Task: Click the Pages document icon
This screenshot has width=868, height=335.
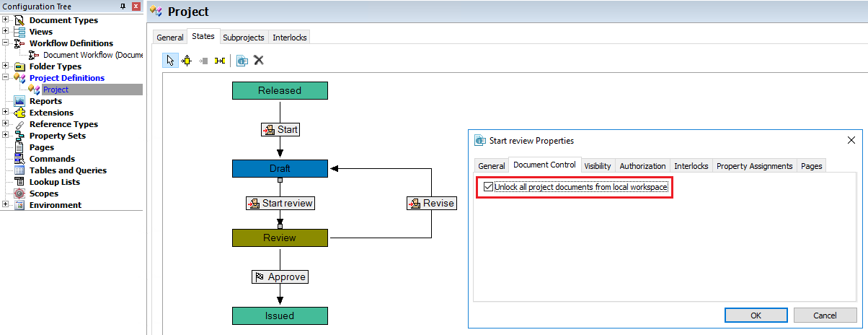Action: (19, 147)
